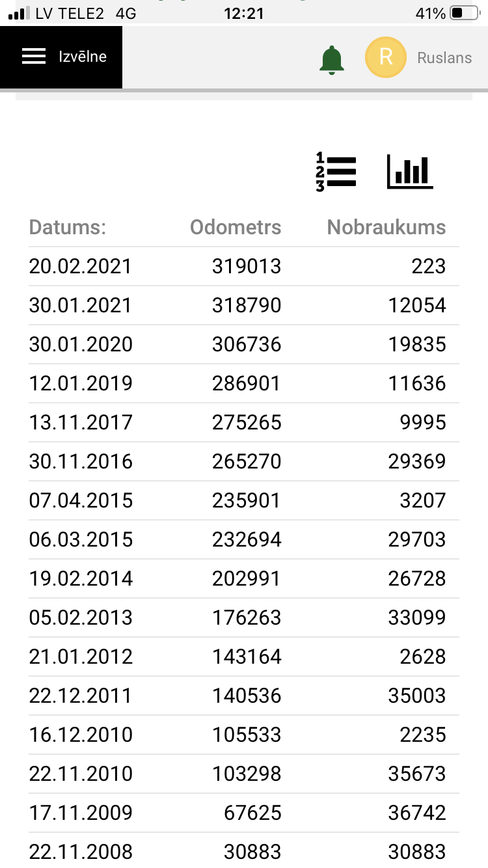
Task: Tap the yellow R profile avatar
Action: pyautogui.click(x=386, y=57)
